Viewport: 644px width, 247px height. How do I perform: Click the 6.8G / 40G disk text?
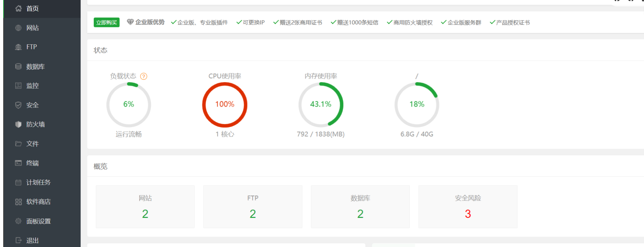(x=417, y=134)
